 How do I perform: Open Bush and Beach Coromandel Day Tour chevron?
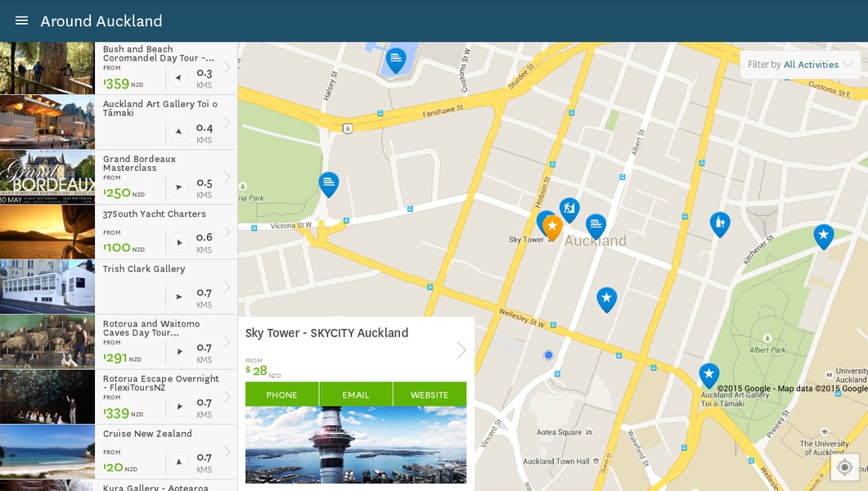point(227,68)
